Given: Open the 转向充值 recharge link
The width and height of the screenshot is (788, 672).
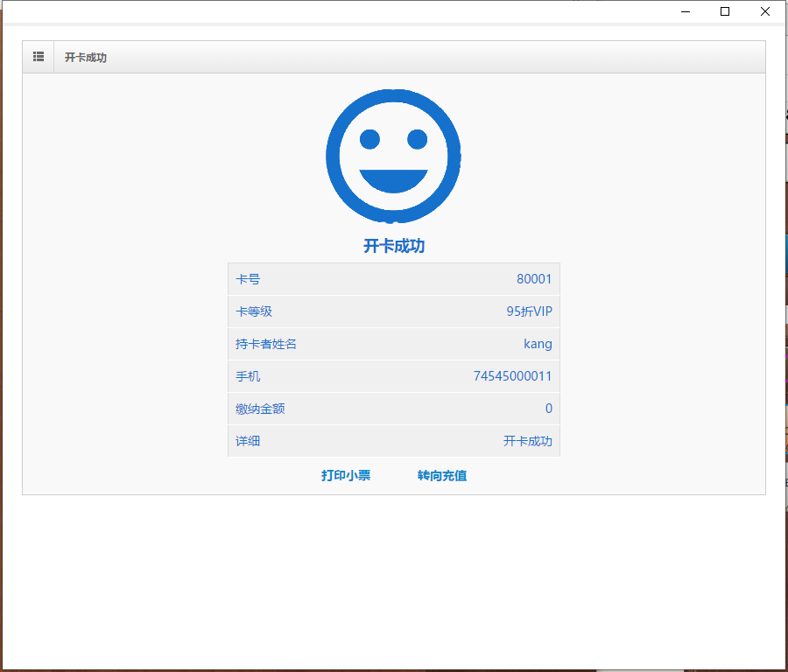Looking at the screenshot, I should click(x=442, y=475).
